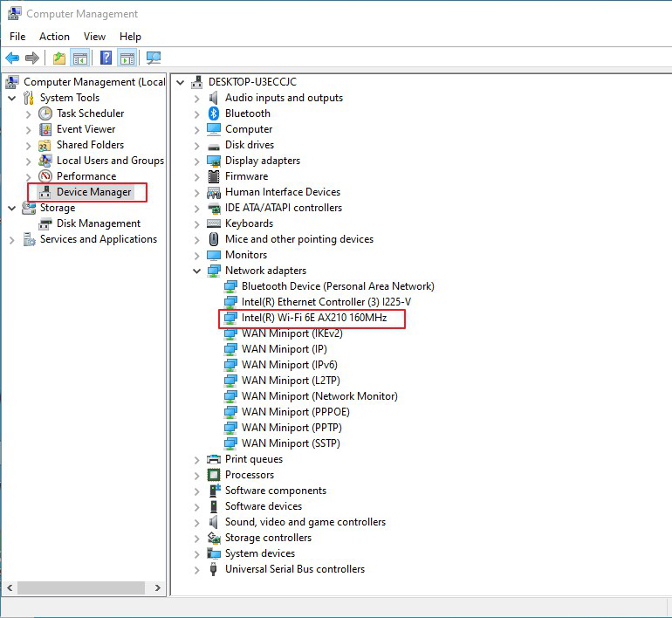Click the Mice and other pointing devices icon
Image resolution: width=672 pixels, height=618 pixels.
pyautogui.click(x=214, y=239)
